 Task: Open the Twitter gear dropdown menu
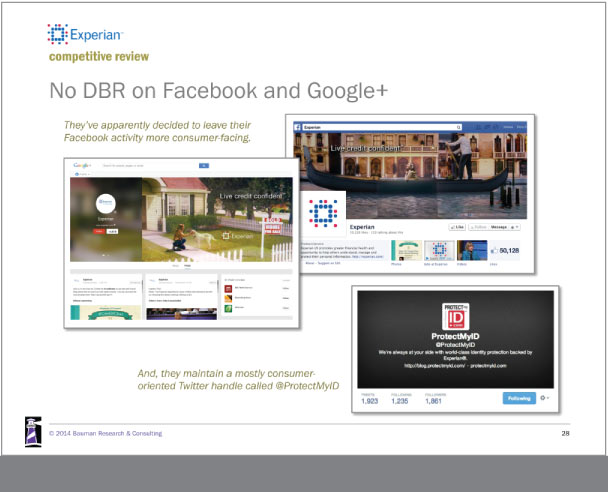tap(544, 398)
